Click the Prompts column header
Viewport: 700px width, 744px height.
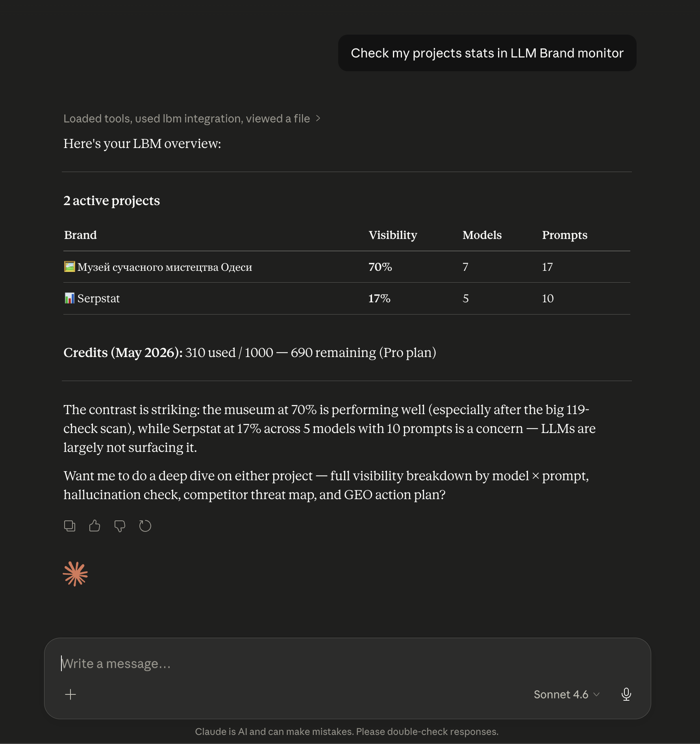[565, 235]
